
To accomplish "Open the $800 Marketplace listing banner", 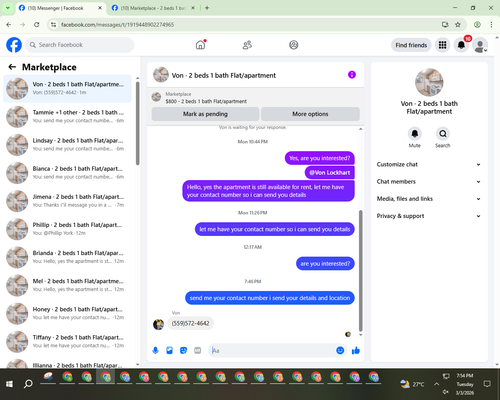I will [256, 98].
